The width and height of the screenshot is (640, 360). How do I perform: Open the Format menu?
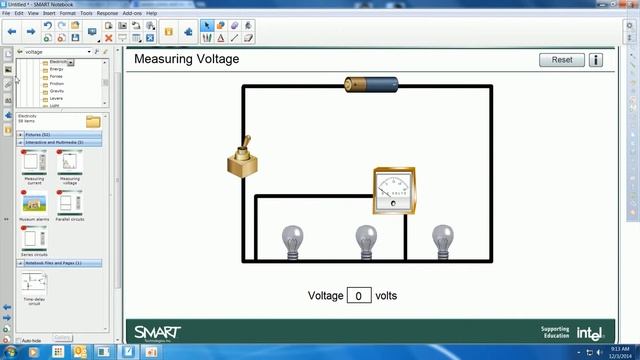click(67, 13)
